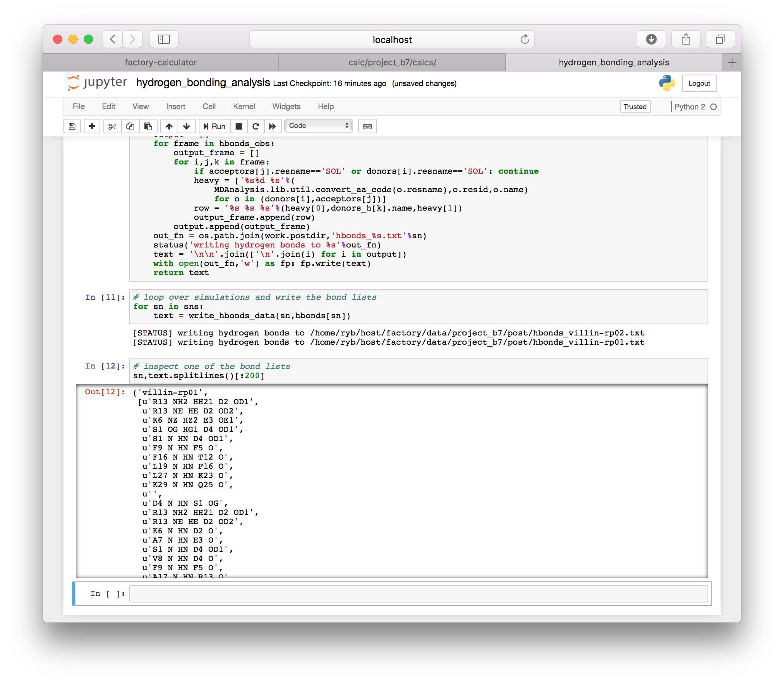Click status line ending hbonds_villin-rp02.txt
Image resolution: width=784 pixels, height=684 pixels.
pyautogui.click(x=388, y=333)
